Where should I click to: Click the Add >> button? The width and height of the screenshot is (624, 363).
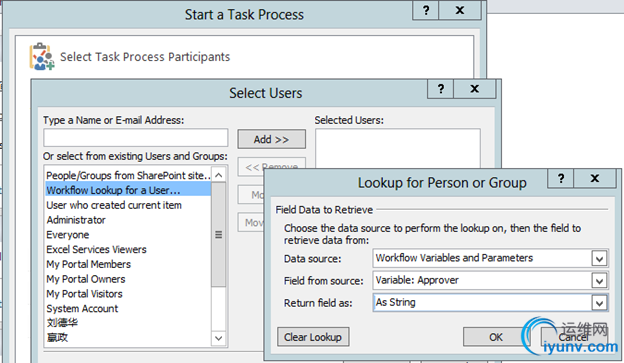tap(272, 139)
